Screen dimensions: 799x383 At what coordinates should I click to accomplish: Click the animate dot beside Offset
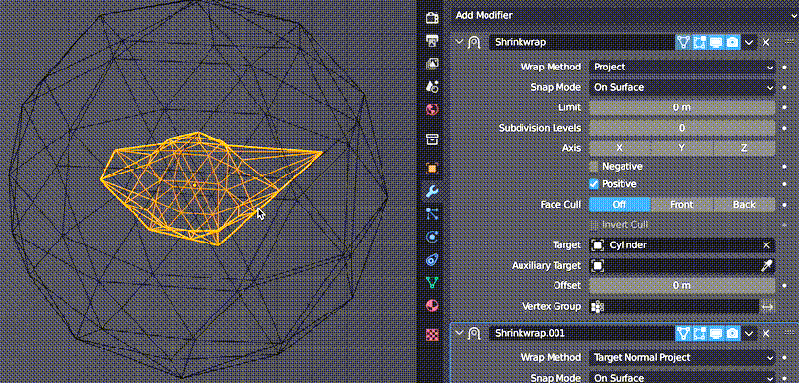coord(785,286)
